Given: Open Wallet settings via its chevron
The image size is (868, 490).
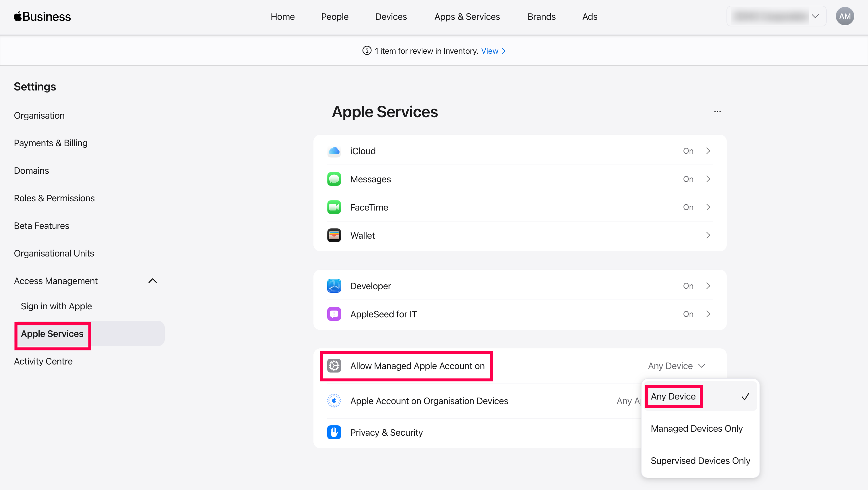Looking at the screenshot, I should [x=708, y=236].
